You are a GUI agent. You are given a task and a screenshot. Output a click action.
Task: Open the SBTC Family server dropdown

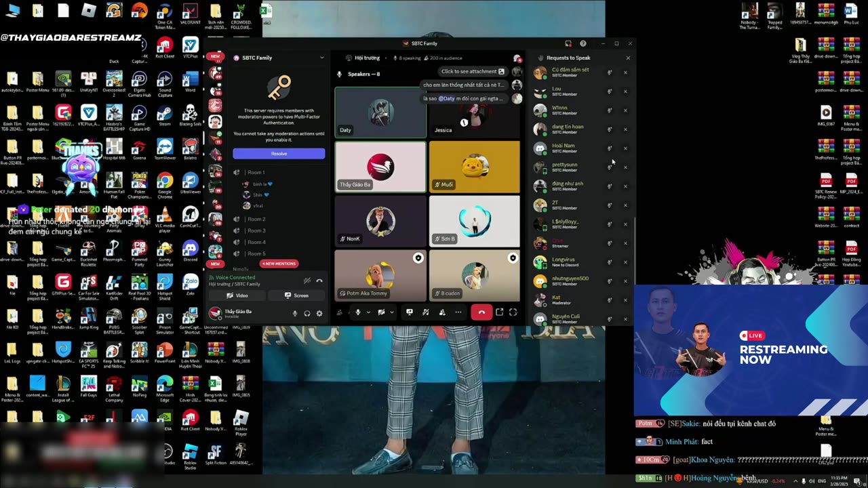click(x=321, y=58)
